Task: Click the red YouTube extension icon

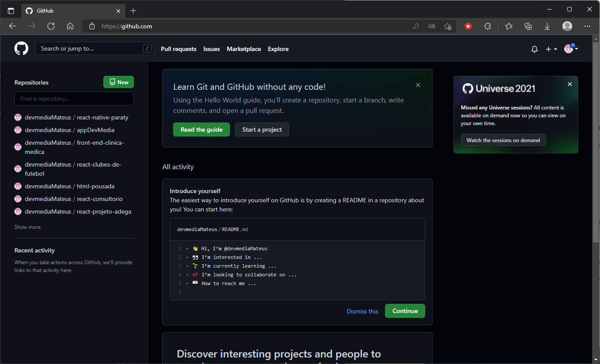Action: 468,26
